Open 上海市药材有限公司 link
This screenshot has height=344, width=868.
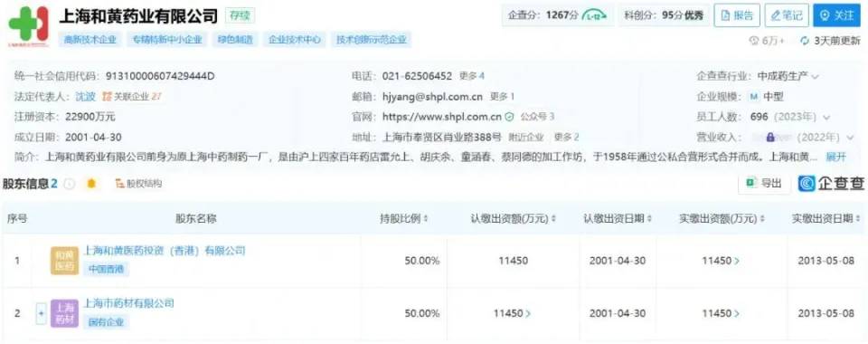pyautogui.click(x=128, y=303)
